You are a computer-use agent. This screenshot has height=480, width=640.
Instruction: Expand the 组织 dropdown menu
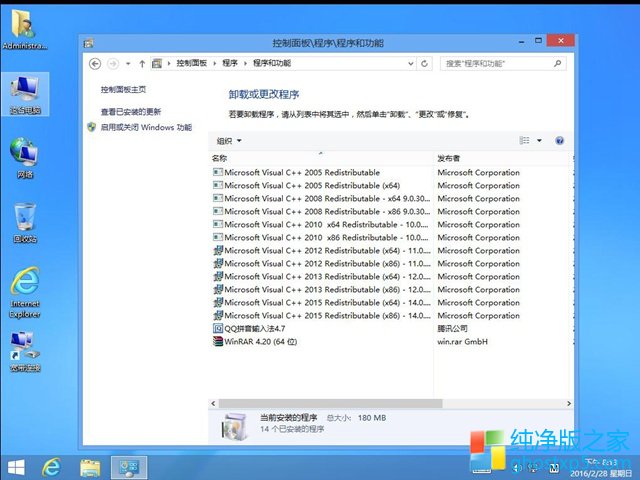point(229,141)
